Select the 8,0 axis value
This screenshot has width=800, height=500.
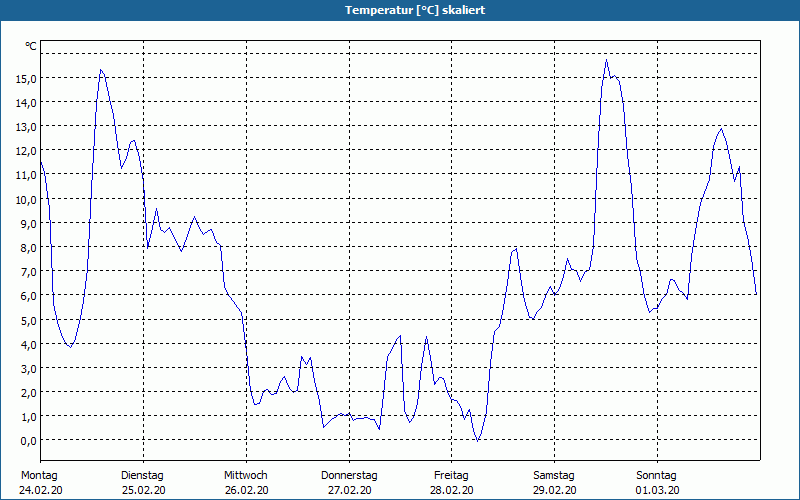[28, 247]
